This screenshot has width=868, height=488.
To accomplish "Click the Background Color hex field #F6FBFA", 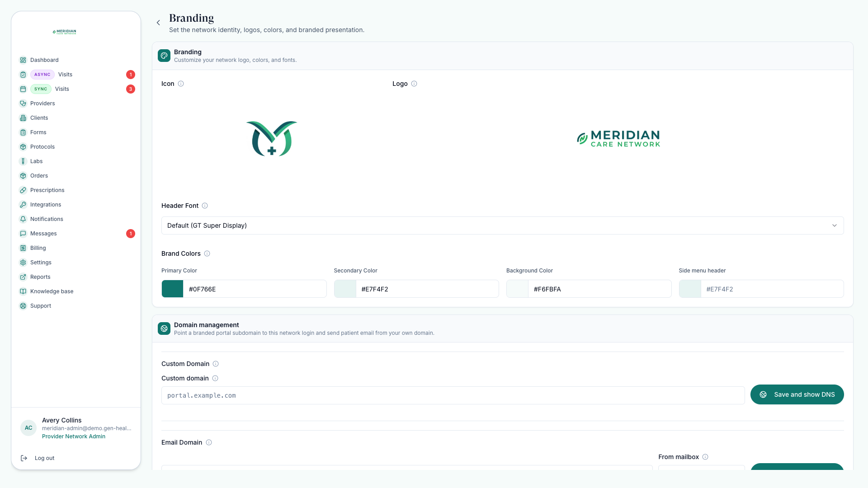I will point(599,289).
